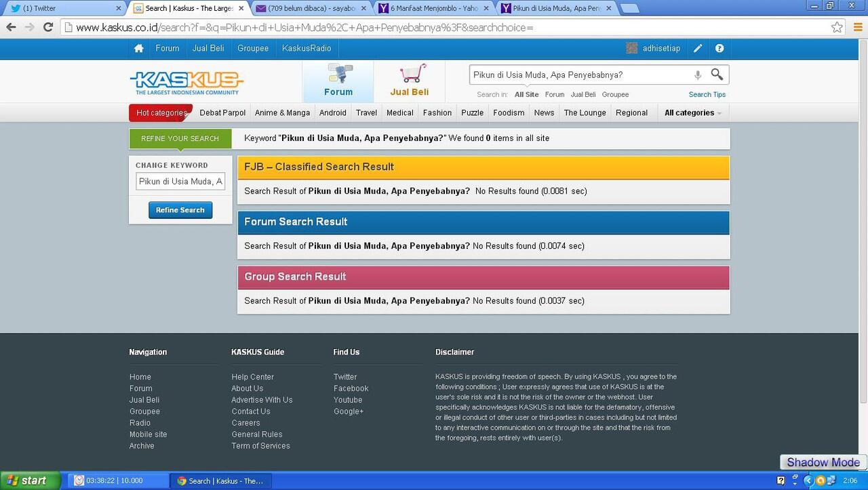Open the Puzzle category
Image resolution: width=868 pixels, height=490 pixels.
point(472,113)
